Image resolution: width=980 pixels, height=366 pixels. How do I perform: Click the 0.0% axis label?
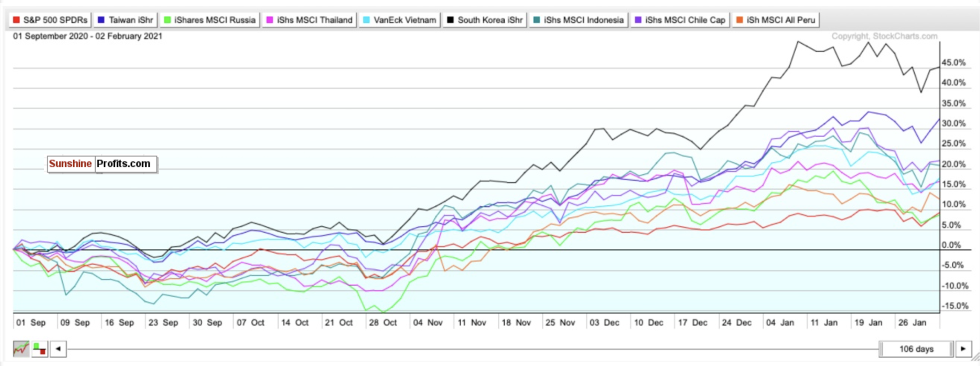coord(951,245)
